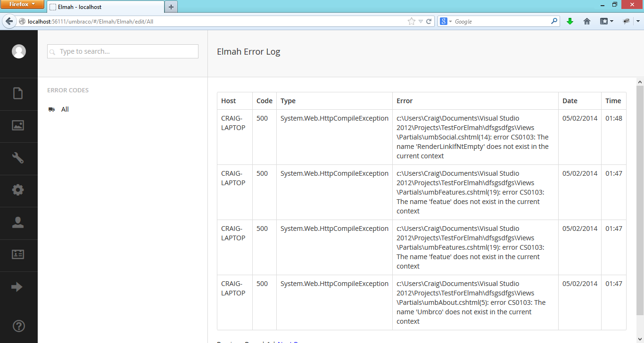The height and width of the screenshot is (343, 644).
Task: Open the Downloads green arrow
Action: tap(570, 21)
